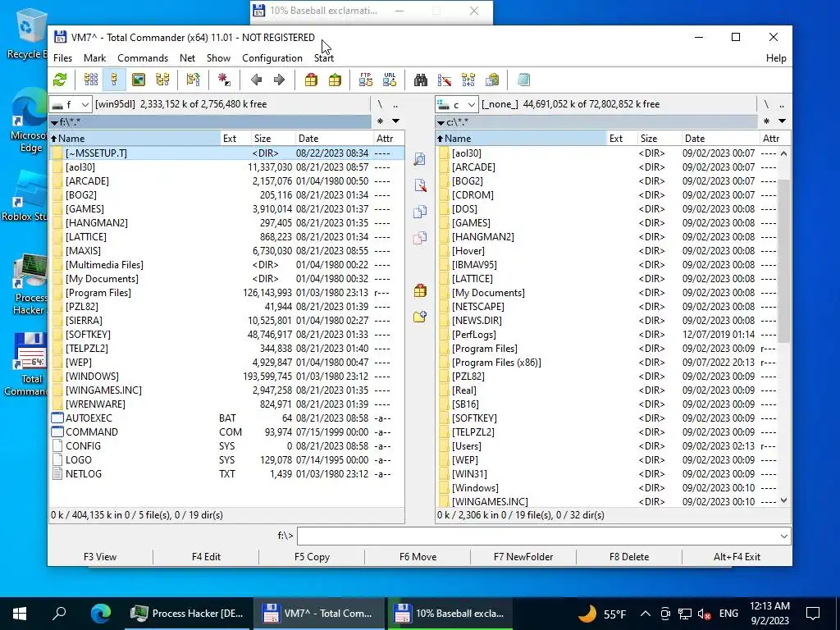The width and height of the screenshot is (840, 630).
Task: Select [Program Files (x86)] in right panel
Action: click(x=607, y=362)
